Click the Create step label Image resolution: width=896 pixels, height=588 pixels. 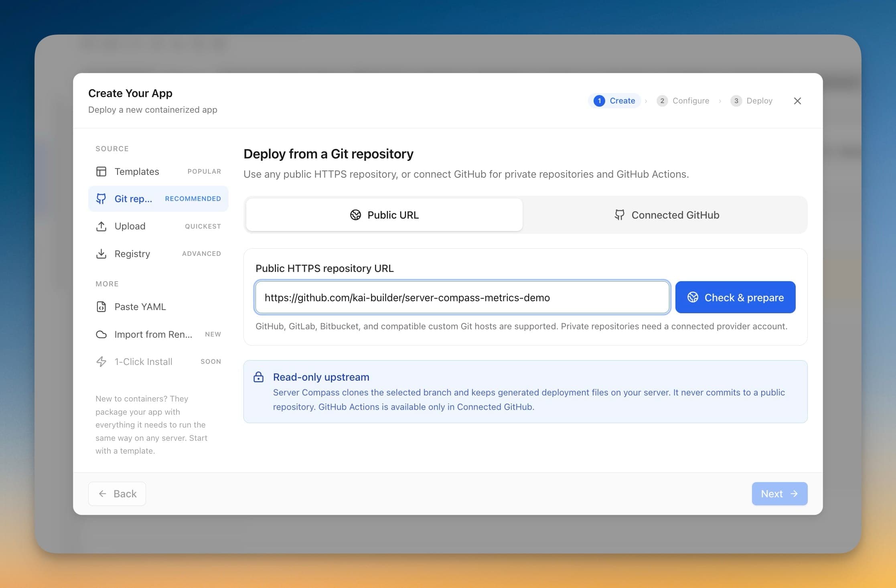point(622,101)
